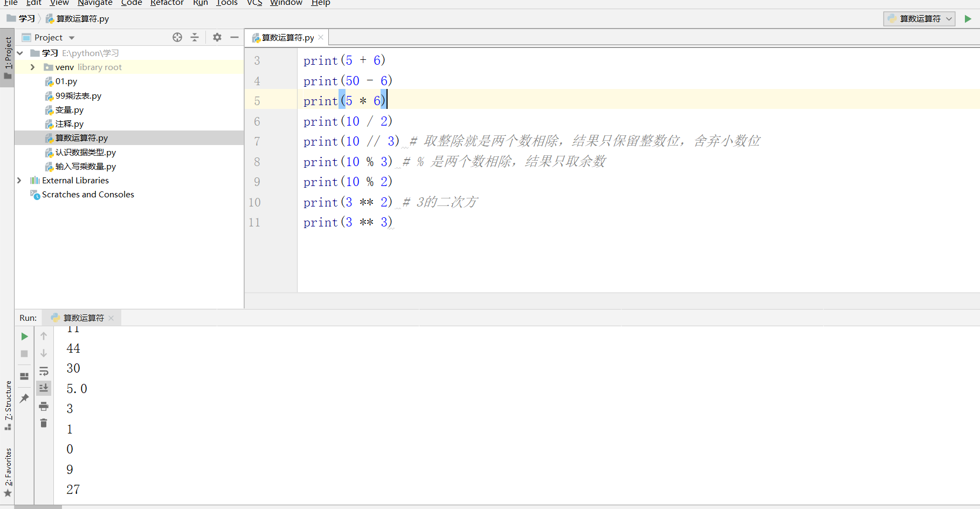Open the VCS menu
Screen dimensions: 980x509
(x=254, y=3)
